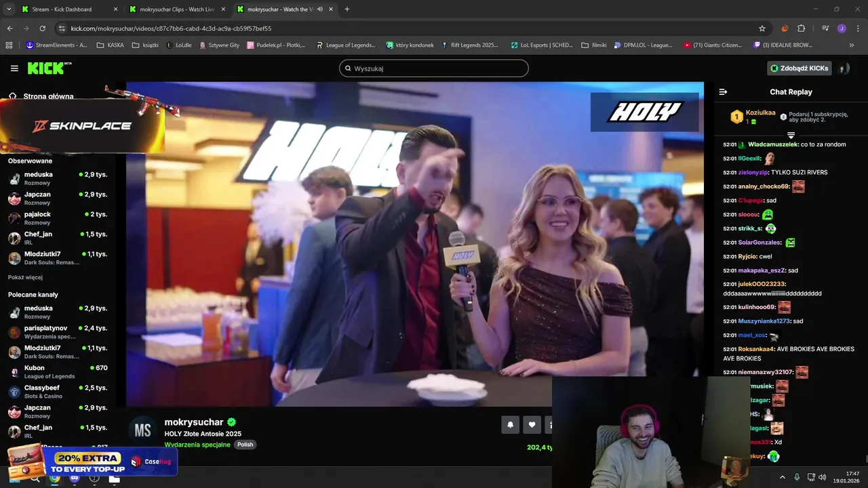Click mokrysuchar channel name
This screenshot has width=868, height=488.
195,422
